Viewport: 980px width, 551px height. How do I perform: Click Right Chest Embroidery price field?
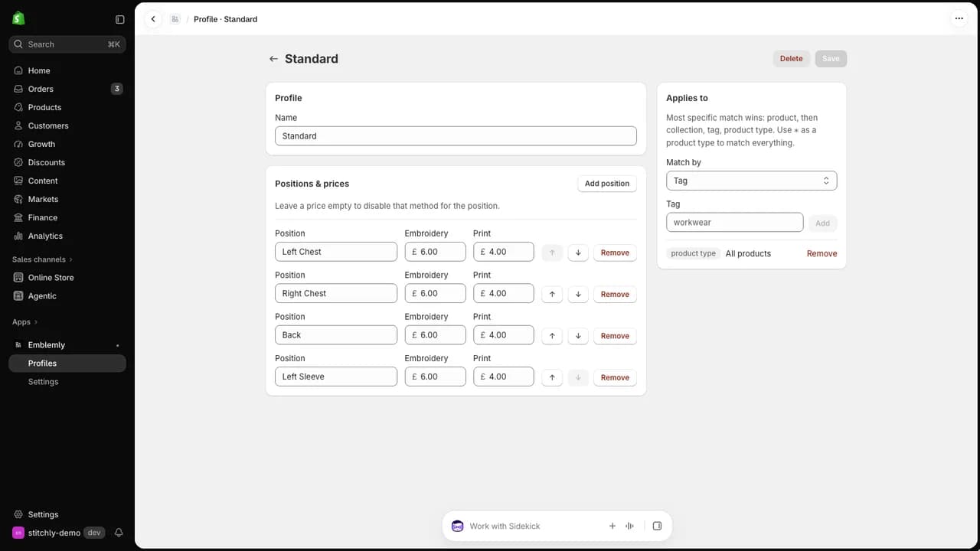click(x=435, y=293)
